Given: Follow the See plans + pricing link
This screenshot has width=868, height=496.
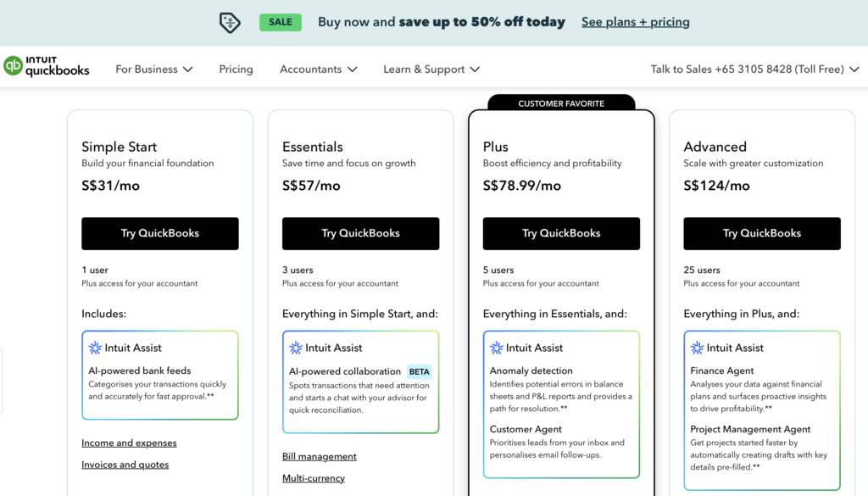Looking at the screenshot, I should (x=635, y=22).
